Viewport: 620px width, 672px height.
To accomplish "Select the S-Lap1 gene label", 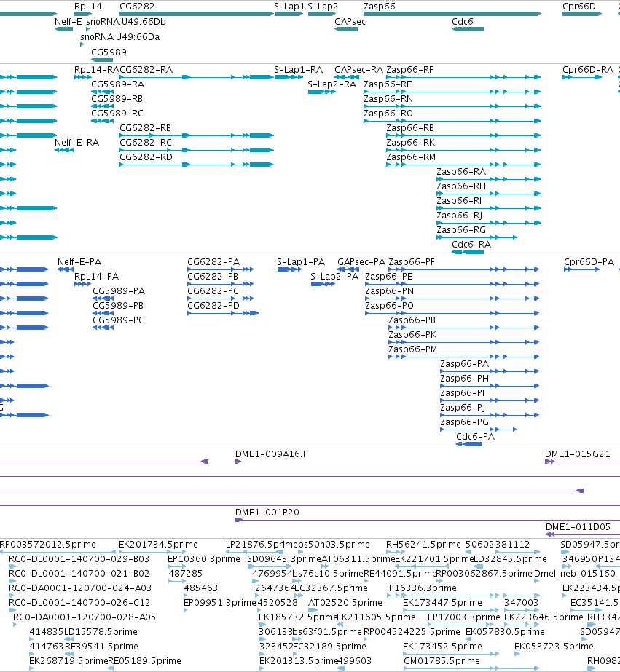I will [289, 7].
